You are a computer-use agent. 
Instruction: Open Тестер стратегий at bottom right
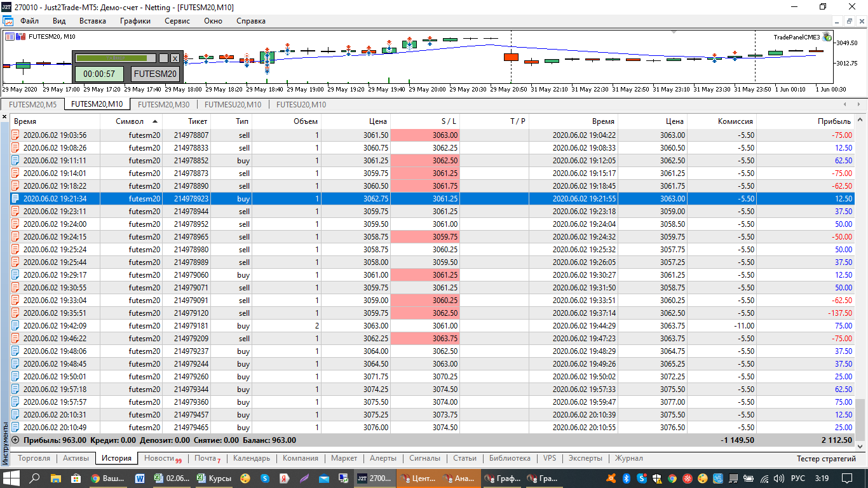[x=826, y=458]
